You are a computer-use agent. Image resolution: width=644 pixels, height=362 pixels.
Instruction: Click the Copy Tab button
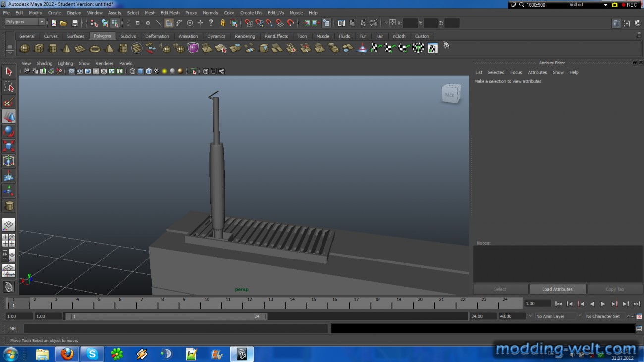point(615,289)
